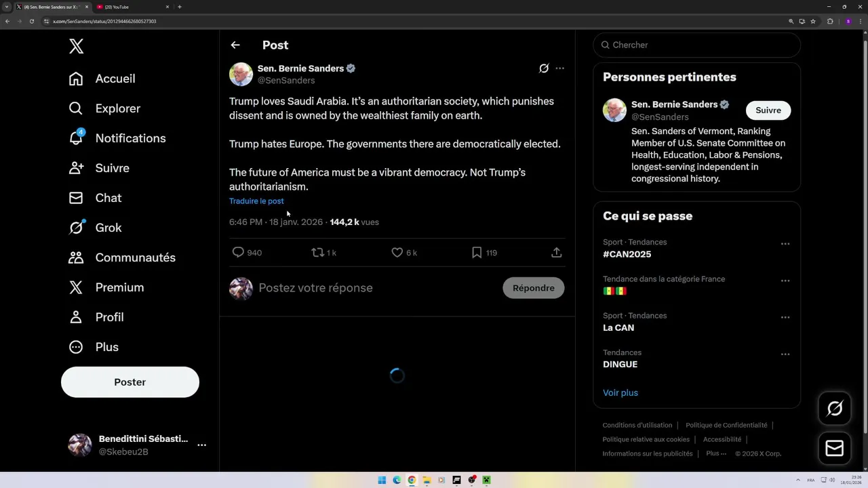Click Voir plus link
The width and height of the screenshot is (868, 488).
[620, 393]
